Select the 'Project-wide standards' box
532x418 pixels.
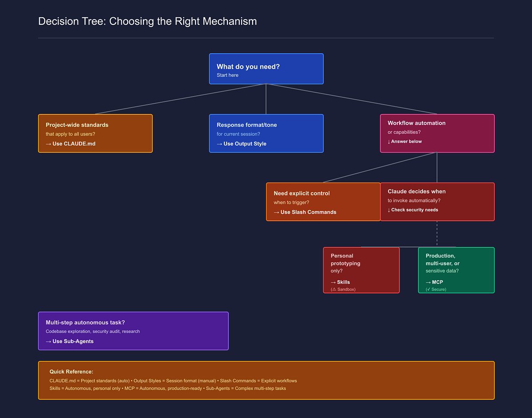coord(95,133)
